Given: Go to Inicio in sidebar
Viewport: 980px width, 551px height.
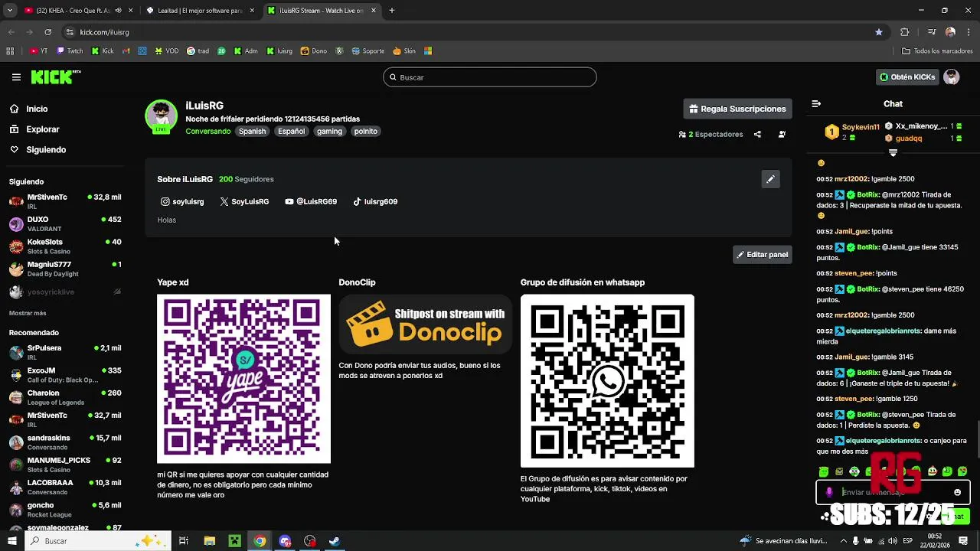Looking at the screenshot, I should [x=37, y=109].
